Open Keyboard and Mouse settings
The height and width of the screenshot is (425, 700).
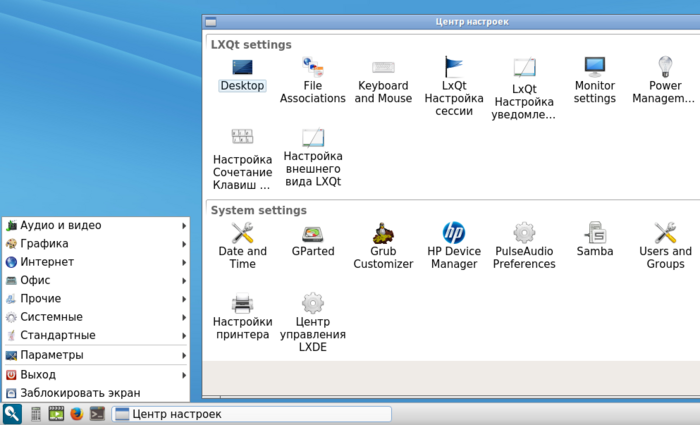point(383,81)
